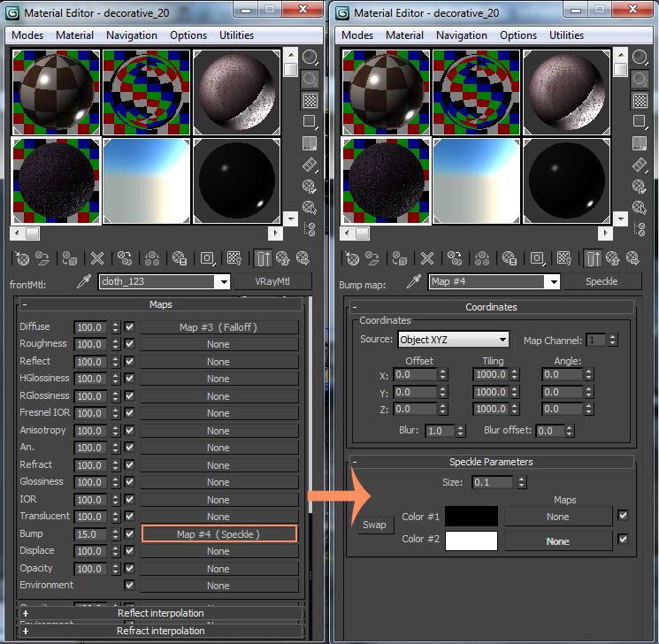Viewport: 659px width, 644px height.
Task: Uncheck the Diffuse map checkbox
Action: 130,327
